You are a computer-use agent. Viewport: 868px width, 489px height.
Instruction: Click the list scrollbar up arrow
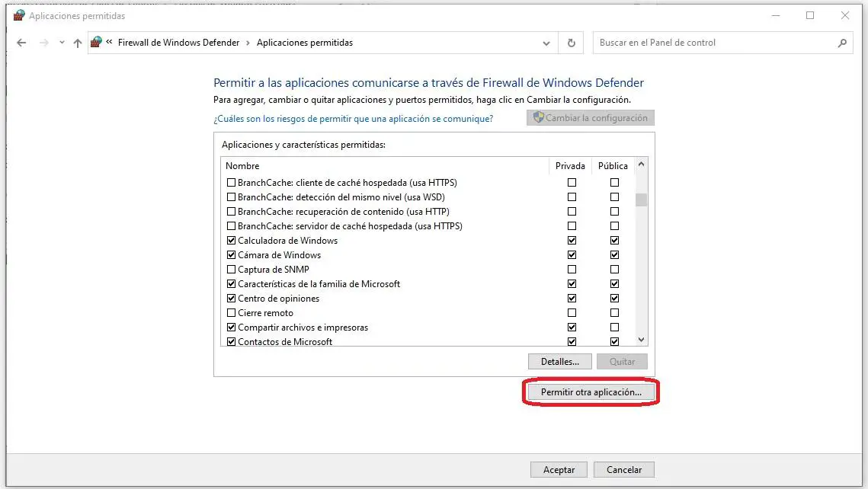[641, 165]
